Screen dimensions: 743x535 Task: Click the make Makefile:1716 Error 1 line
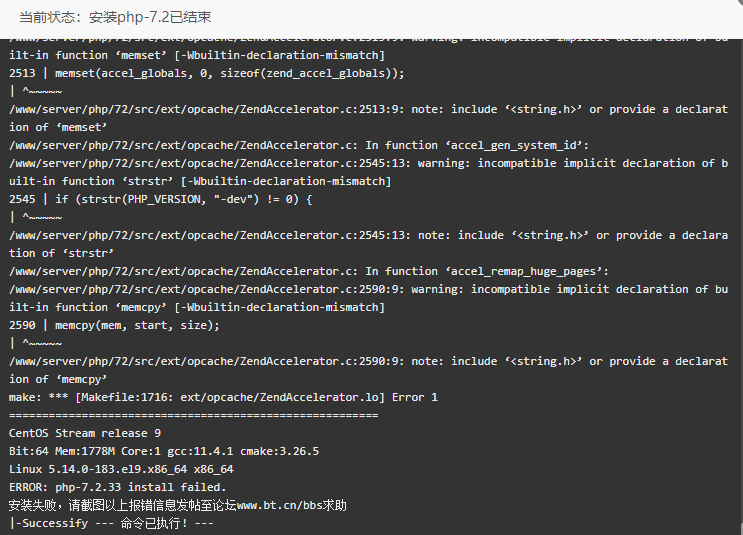pyautogui.click(x=223, y=397)
